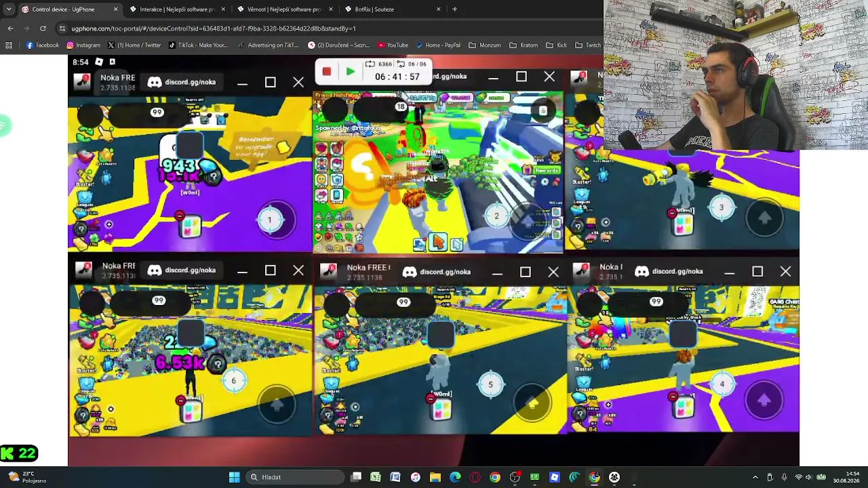Click the discord.gg/noka button in bottom-middle window
The width and height of the screenshot is (868, 488).
[436, 272]
